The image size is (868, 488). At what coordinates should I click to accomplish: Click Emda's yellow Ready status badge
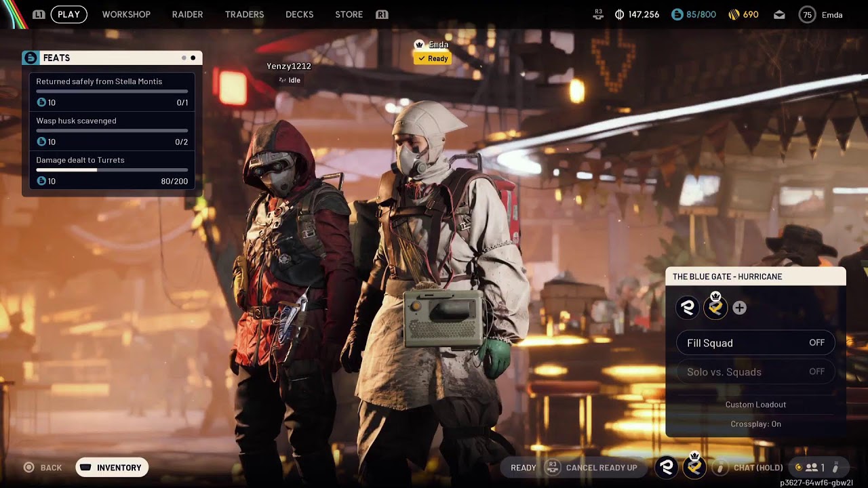point(433,58)
